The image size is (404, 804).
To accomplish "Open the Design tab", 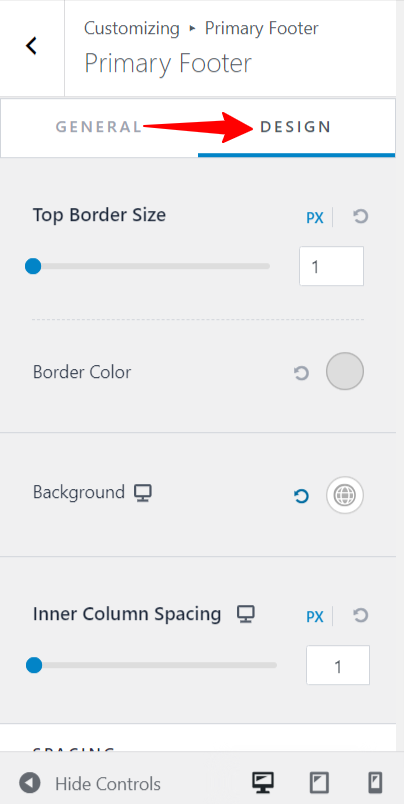I will tap(296, 127).
